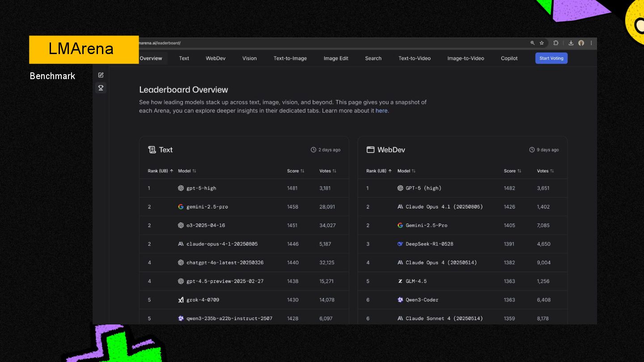The height and width of the screenshot is (362, 644).
Task: Click the 'Leaderboard Overview' heading
Action: [183, 89]
